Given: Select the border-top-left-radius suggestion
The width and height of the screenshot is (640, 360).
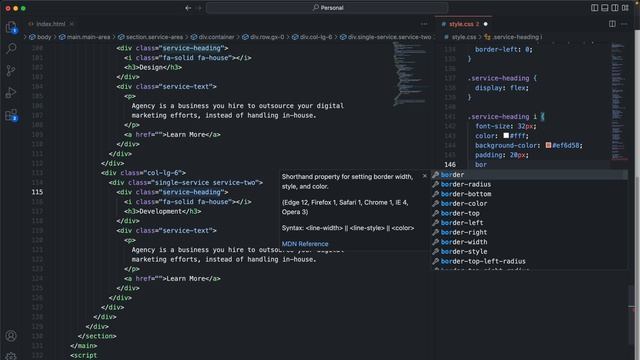Looking at the screenshot, I should pyautogui.click(x=529, y=261).
